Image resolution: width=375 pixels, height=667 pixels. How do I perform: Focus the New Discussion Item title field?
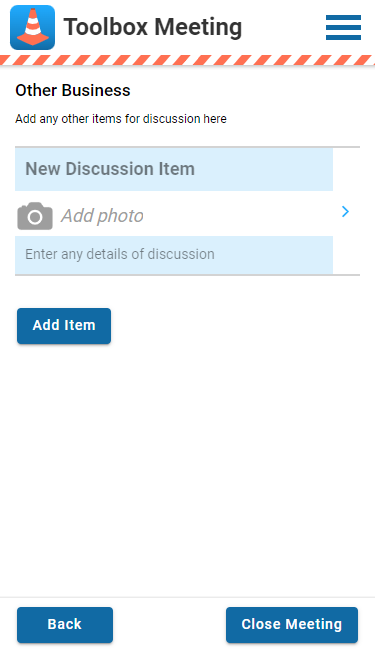pos(174,169)
